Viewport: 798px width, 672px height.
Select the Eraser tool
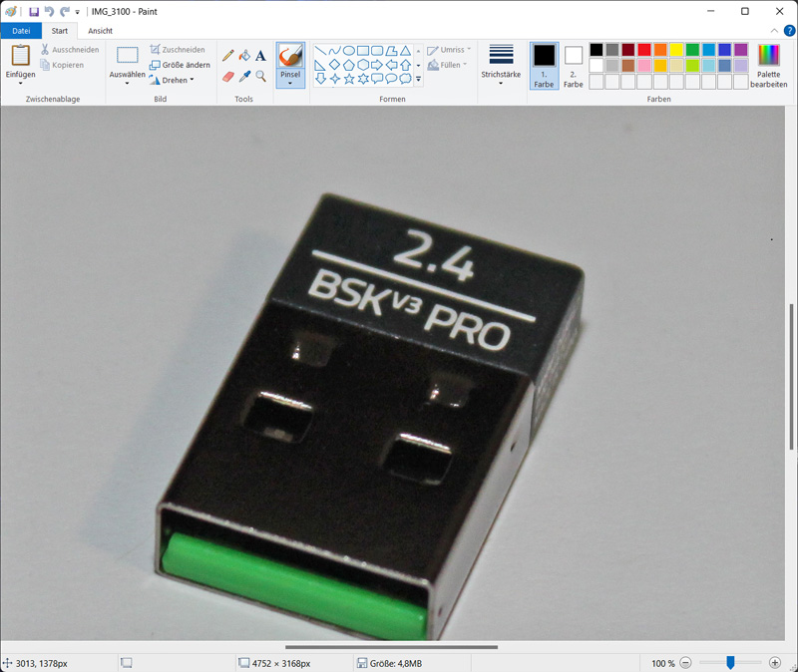click(x=228, y=77)
